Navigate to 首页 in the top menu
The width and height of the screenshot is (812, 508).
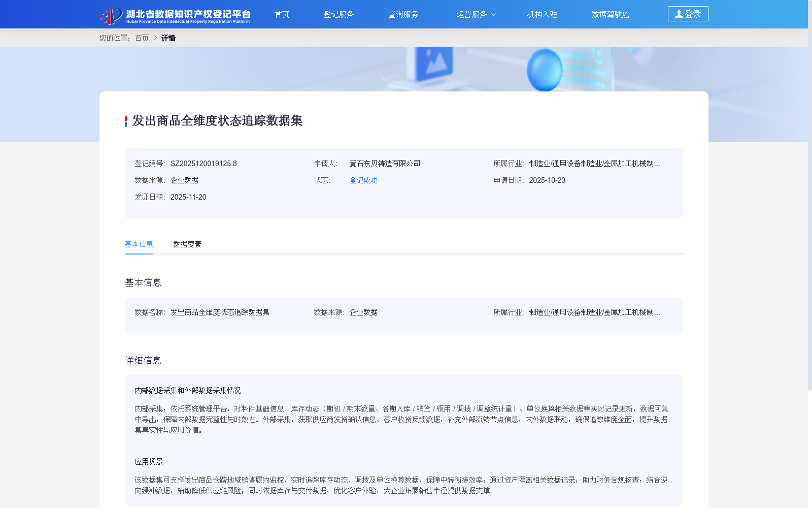click(282, 14)
